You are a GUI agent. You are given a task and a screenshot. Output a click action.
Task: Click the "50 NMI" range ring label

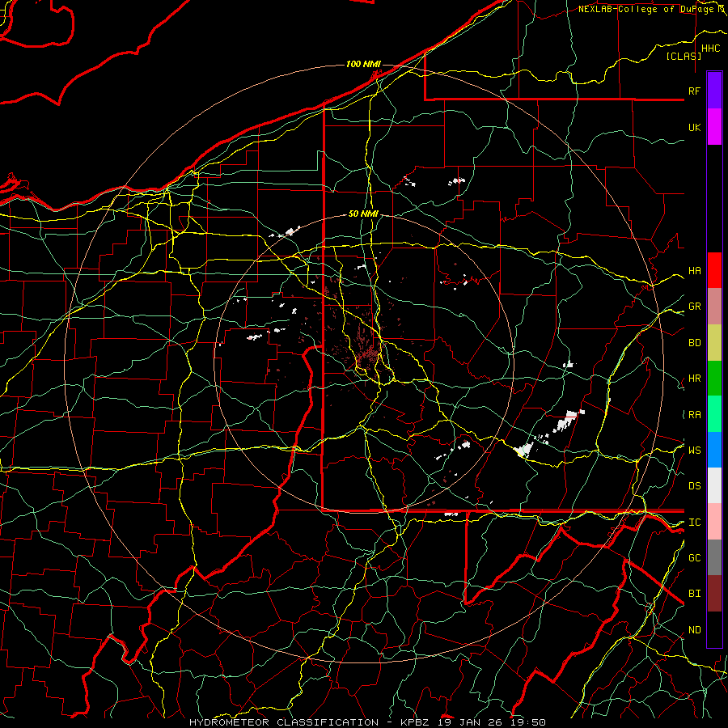tap(363, 214)
